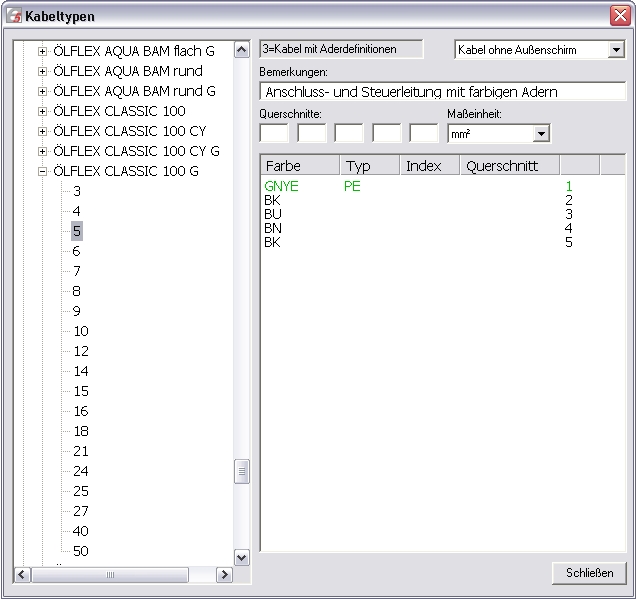The width and height of the screenshot is (637, 599).
Task: Expand ÖLFLEX CLASSIC 100 CY node
Action: (42, 131)
